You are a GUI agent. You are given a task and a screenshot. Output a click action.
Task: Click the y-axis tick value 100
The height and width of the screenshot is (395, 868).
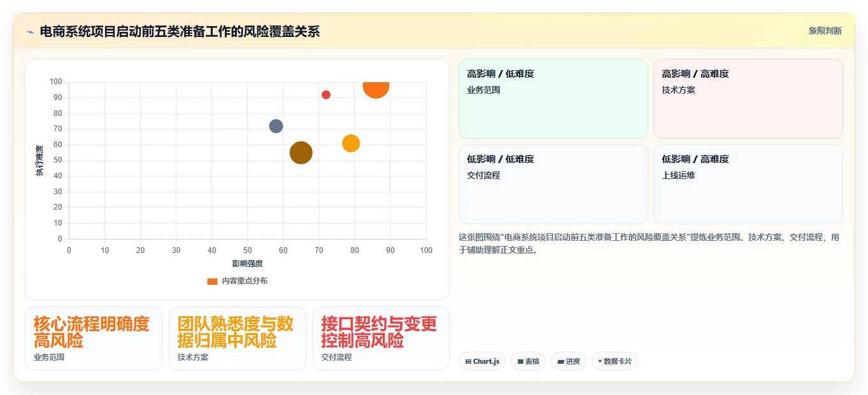[56, 82]
